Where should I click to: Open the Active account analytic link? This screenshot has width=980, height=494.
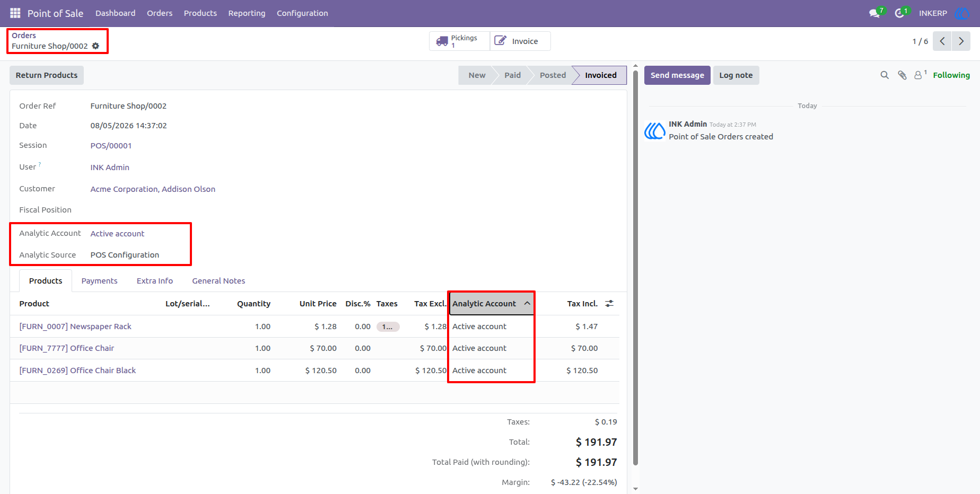tap(117, 234)
